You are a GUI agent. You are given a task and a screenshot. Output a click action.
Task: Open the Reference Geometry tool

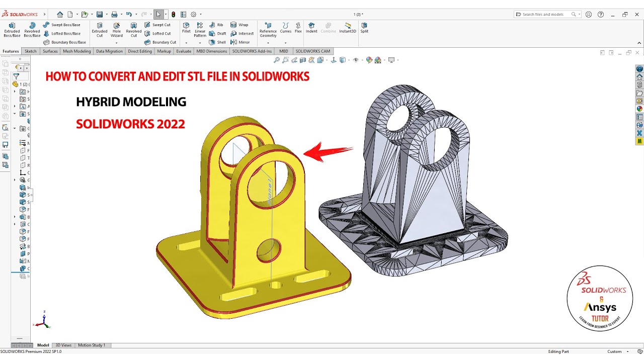(268, 30)
